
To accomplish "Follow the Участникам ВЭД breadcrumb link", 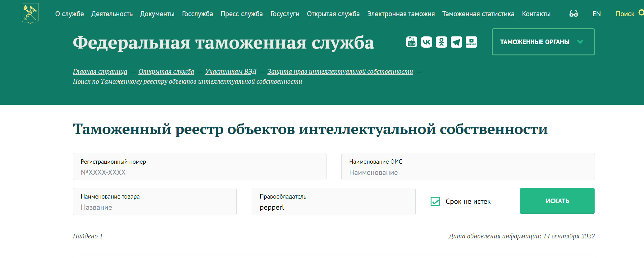I will [231, 72].
